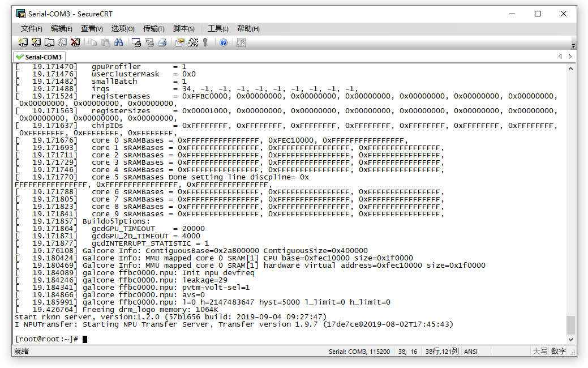Open the Connect in Tab icon

pyautogui.click(x=49, y=42)
